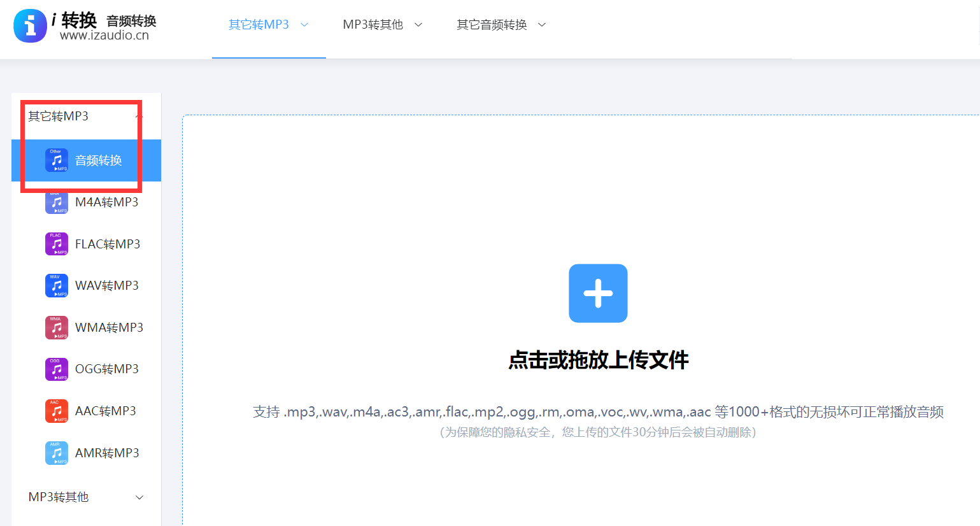Click the WMA转MP3 icon
The height and width of the screenshot is (526, 980).
tap(56, 327)
